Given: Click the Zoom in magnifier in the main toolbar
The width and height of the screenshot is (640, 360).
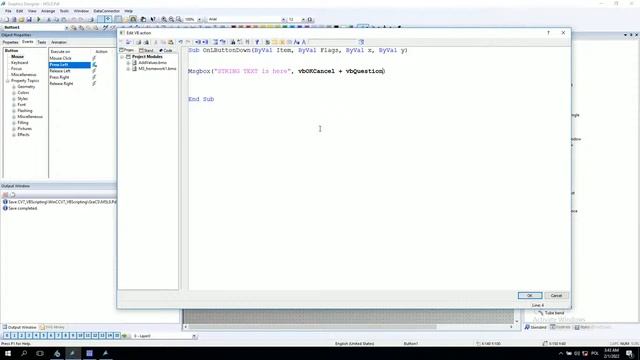Looking at the screenshot, I should 164,20.
